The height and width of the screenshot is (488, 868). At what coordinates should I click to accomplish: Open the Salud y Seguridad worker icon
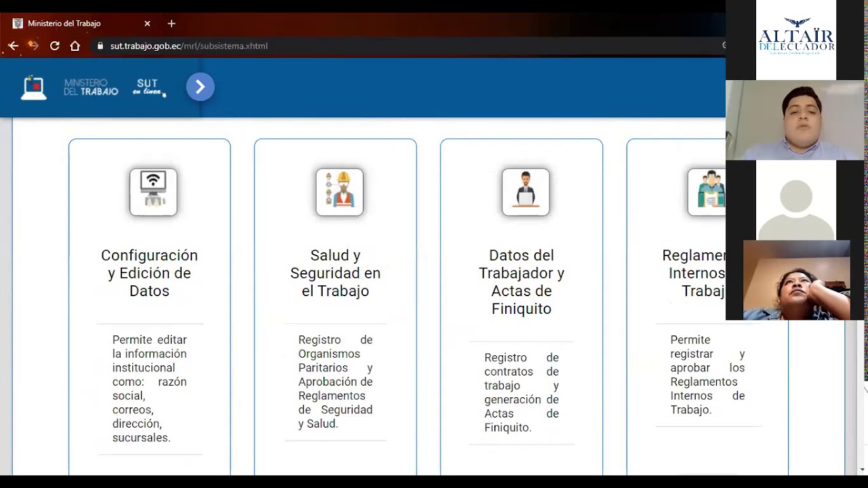tap(340, 192)
